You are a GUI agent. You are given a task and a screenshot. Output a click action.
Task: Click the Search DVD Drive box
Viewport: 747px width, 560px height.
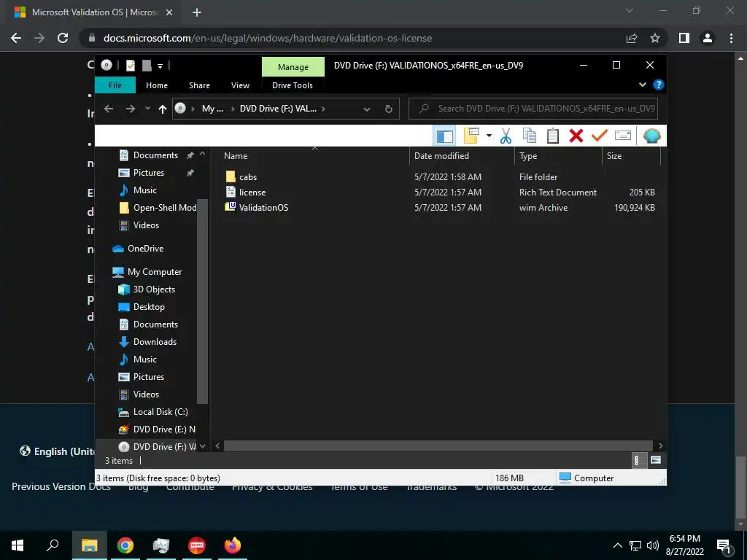(x=533, y=109)
